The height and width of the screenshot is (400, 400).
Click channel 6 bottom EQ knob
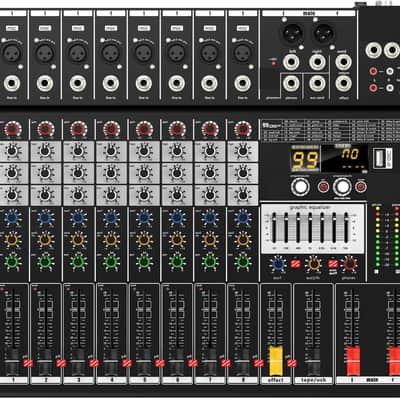[177, 195]
